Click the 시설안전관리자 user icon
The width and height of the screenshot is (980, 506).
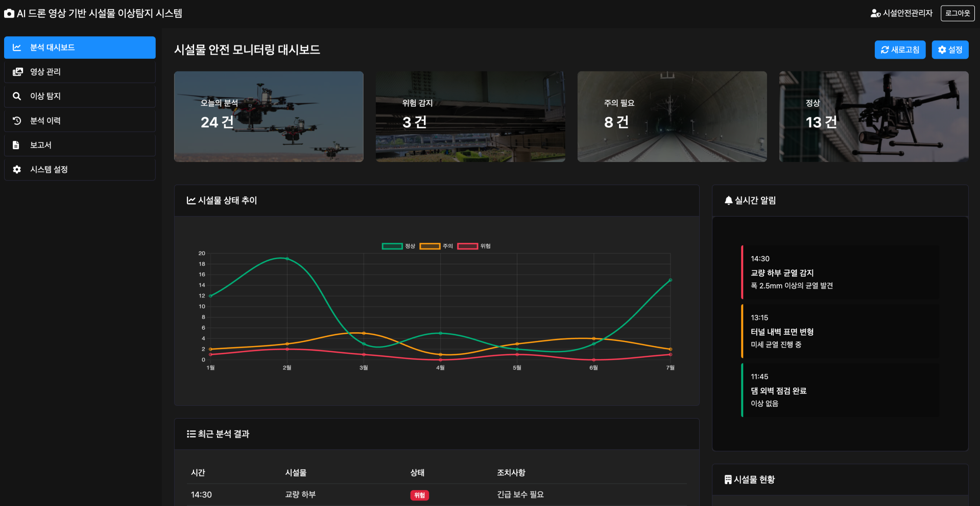(875, 13)
